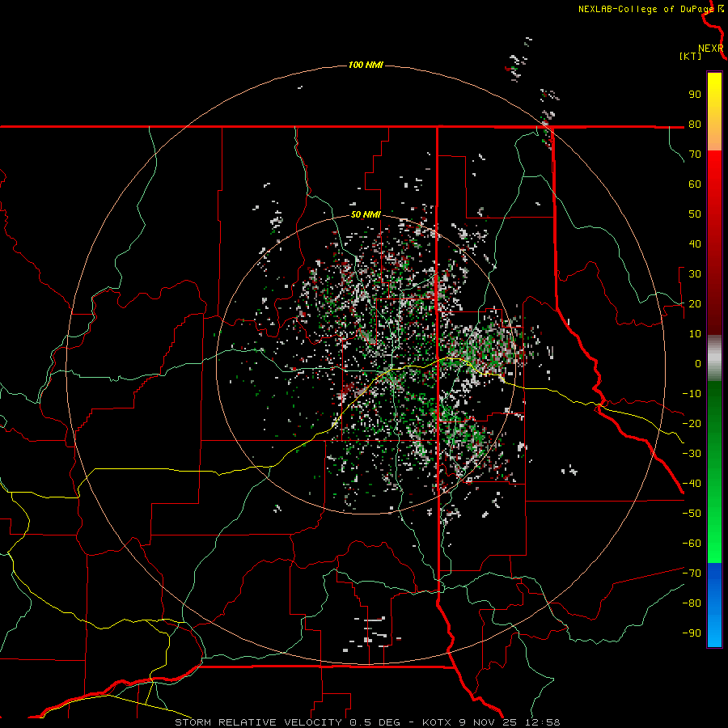Click the [KT] unit label above the scale

[690, 56]
